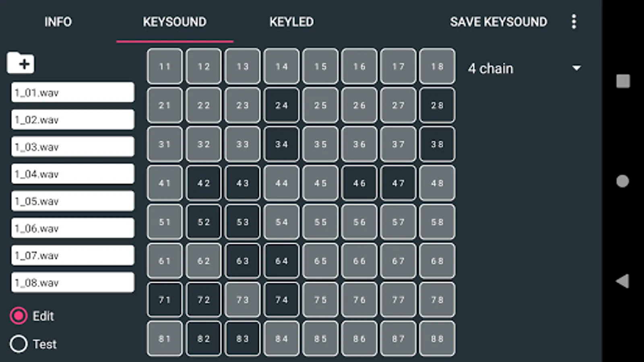The height and width of the screenshot is (362, 644).
Task: Click the add folder icon
Action: coord(21,63)
